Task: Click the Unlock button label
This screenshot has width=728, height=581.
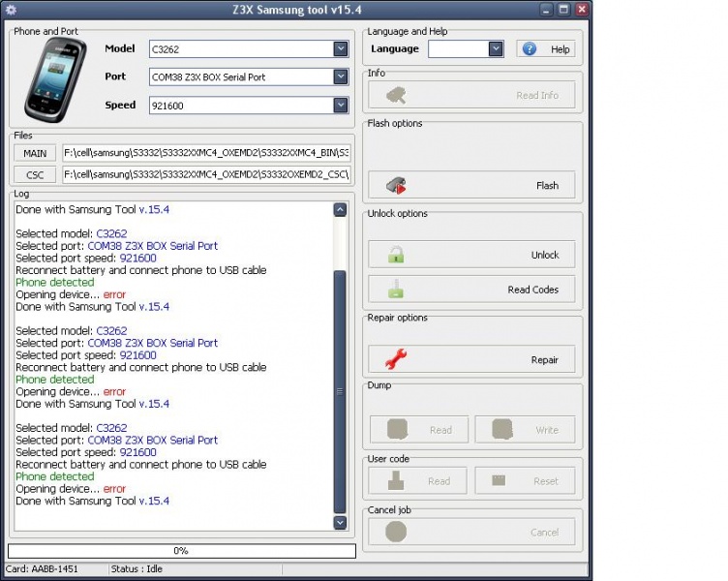Action: click(545, 255)
